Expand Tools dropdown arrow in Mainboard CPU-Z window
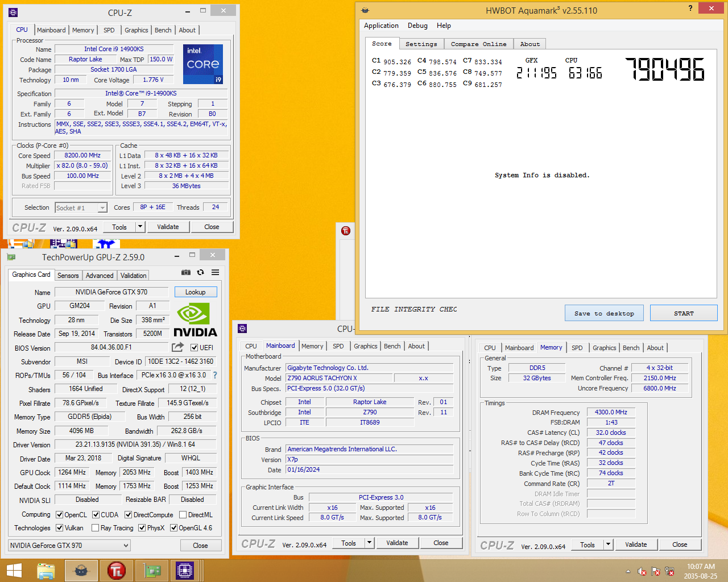728x582 pixels. click(369, 543)
